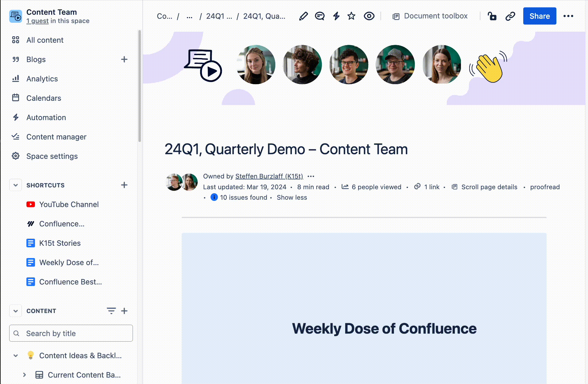Add a shortcut with plus icon
The height and width of the screenshot is (384, 588).
coord(124,185)
